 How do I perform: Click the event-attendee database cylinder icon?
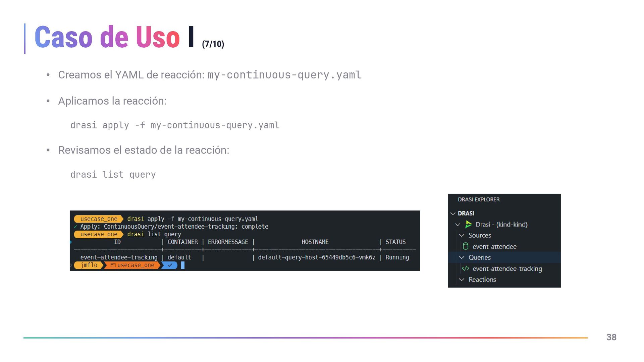pos(466,246)
